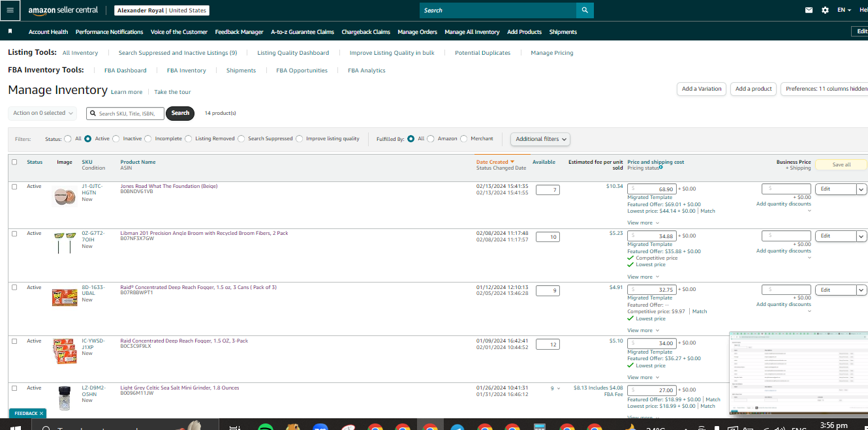Open Action on 0 selected dropdown
The width and height of the screenshot is (868, 430).
pyautogui.click(x=42, y=113)
